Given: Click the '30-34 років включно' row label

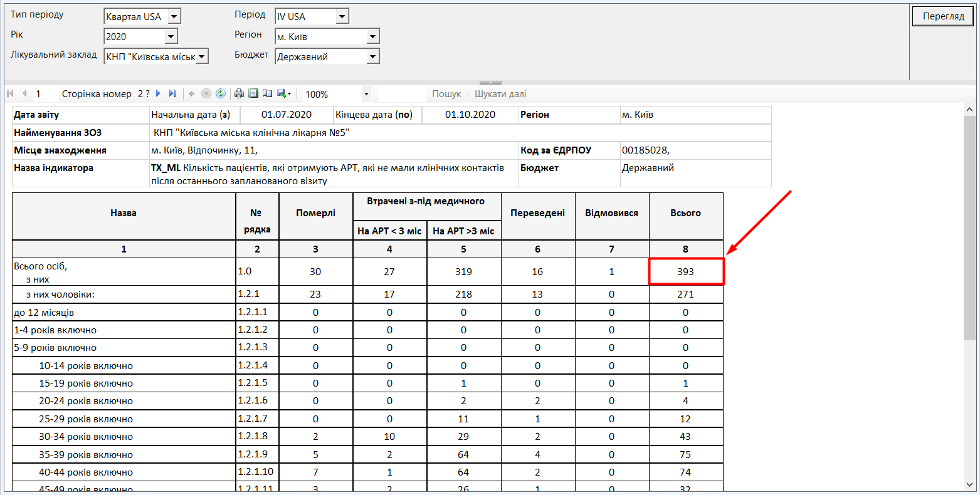Looking at the screenshot, I should pyautogui.click(x=86, y=437).
